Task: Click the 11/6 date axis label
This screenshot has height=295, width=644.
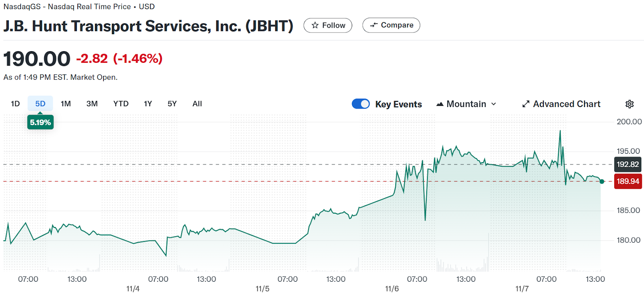Action: (x=392, y=289)
